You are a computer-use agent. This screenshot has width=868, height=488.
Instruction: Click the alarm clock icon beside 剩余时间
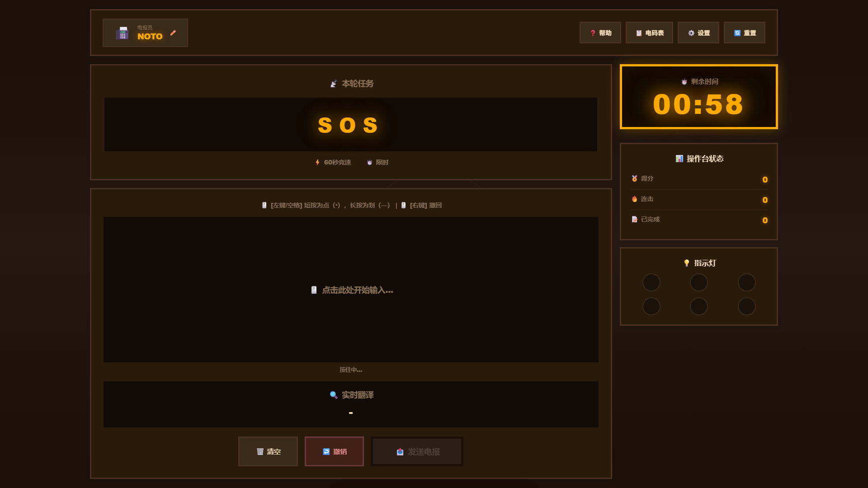(x=684, y=82)
